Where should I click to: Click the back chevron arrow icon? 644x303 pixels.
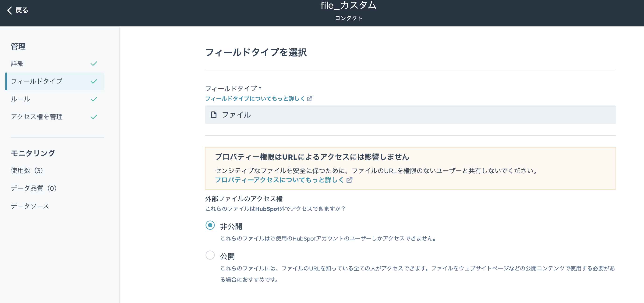(10, 10)
